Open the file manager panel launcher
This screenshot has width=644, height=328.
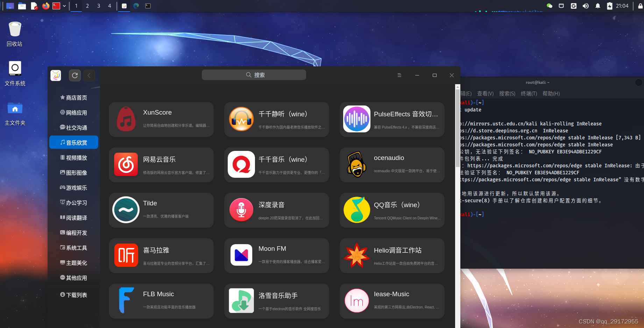(x=22, y=6)
